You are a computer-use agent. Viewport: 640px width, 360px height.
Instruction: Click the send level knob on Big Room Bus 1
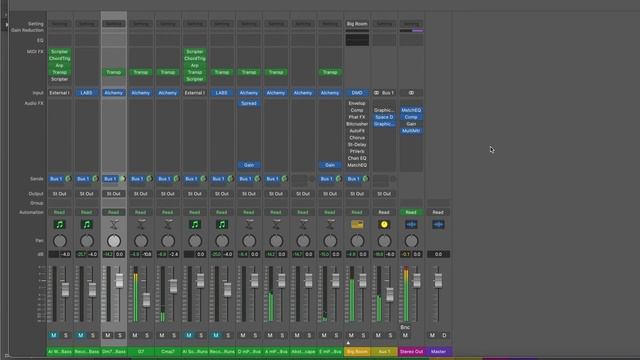(366, 179)
